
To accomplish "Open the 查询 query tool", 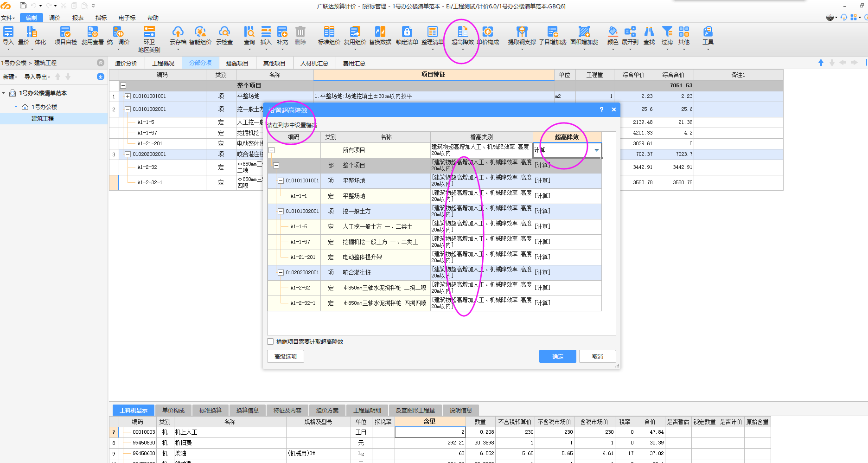I will [x=249, y=36].
